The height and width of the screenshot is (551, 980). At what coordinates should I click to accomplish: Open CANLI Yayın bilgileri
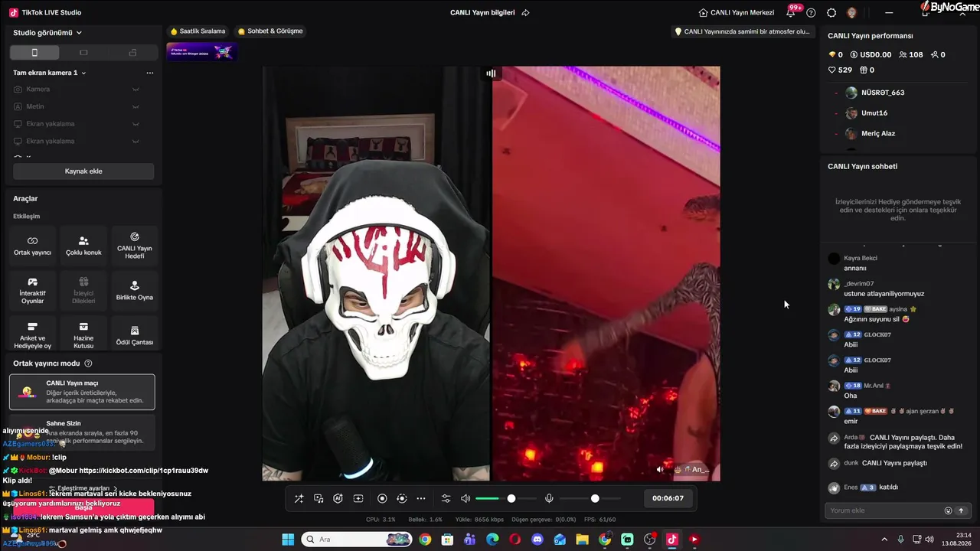(482, 12)
